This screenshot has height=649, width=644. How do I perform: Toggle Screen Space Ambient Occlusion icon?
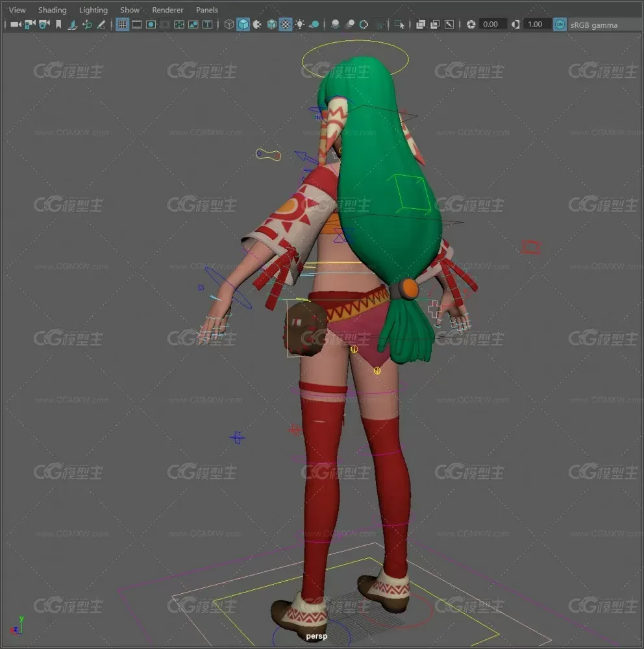(x=336, y=25)
